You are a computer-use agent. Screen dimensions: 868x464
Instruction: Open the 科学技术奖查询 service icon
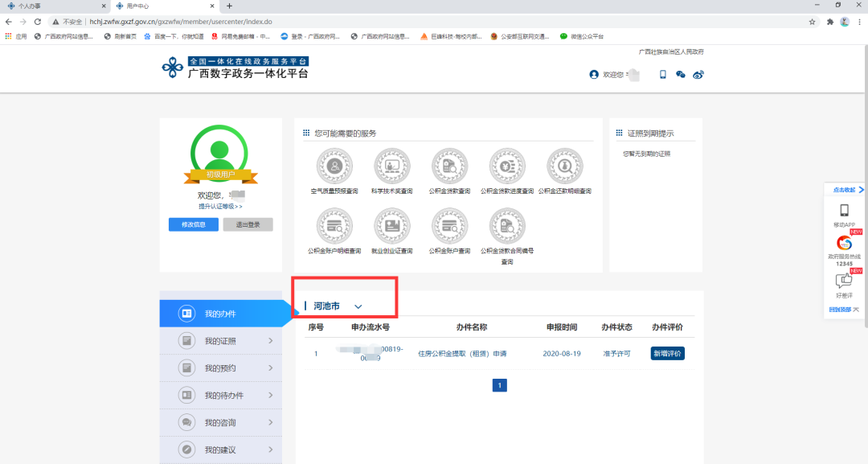[x=392, y=166]
